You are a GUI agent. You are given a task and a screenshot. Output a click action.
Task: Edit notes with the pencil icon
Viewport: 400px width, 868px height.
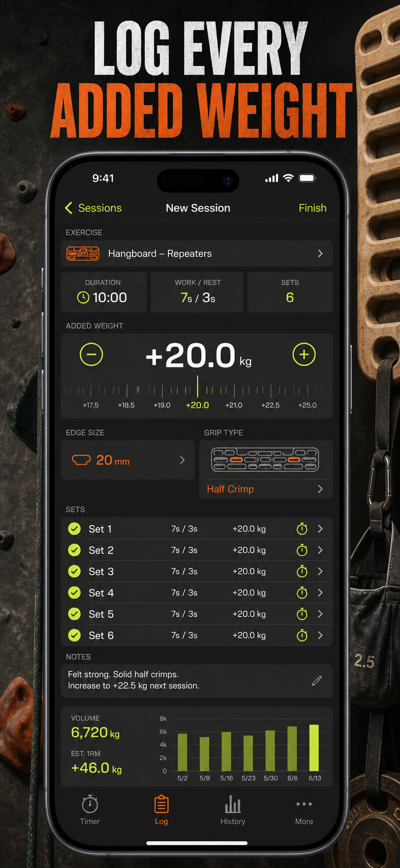[x=317, y=681]
